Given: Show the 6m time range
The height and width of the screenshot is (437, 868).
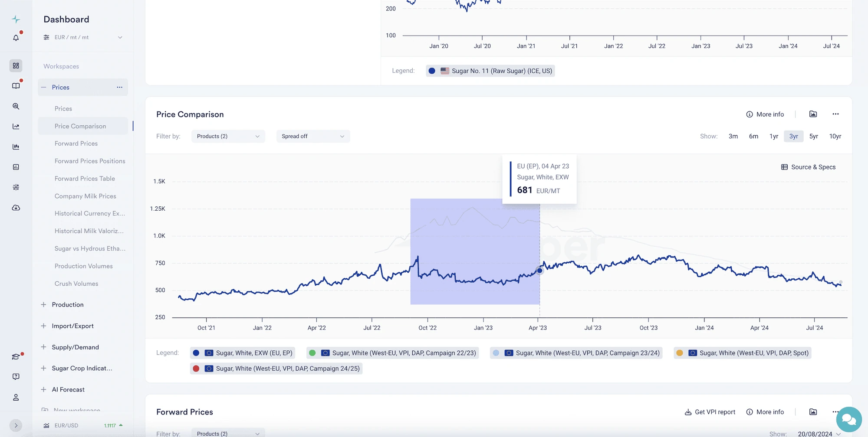Looking at the screenshot, I should [x=753, y=136].
